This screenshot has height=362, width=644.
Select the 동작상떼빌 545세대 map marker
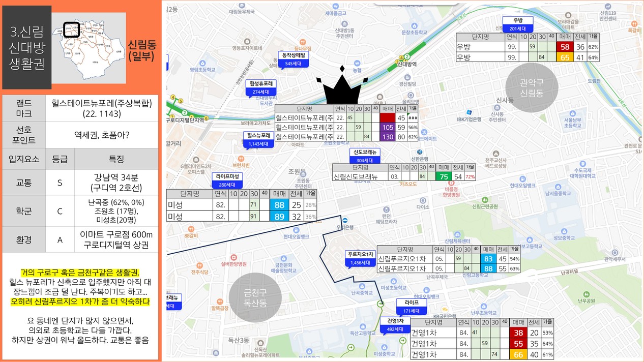[x=294, y=60]
